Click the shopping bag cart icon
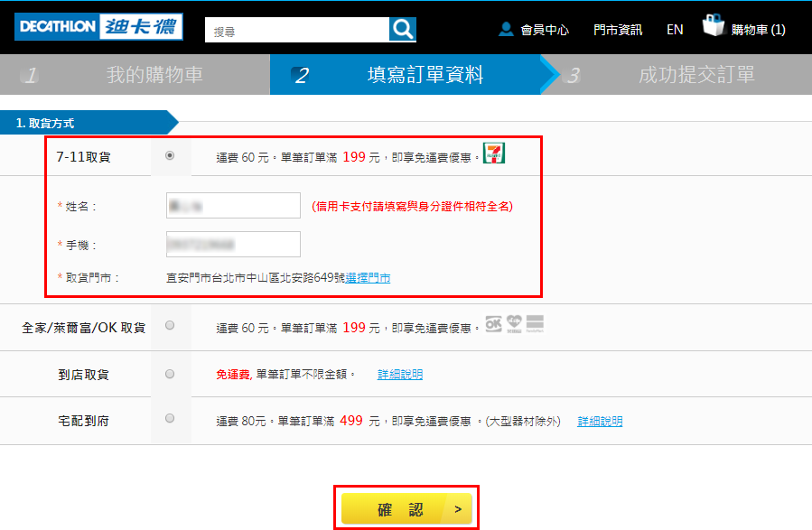The width and height of the screenshot is (812, 530). coord(714,25)
